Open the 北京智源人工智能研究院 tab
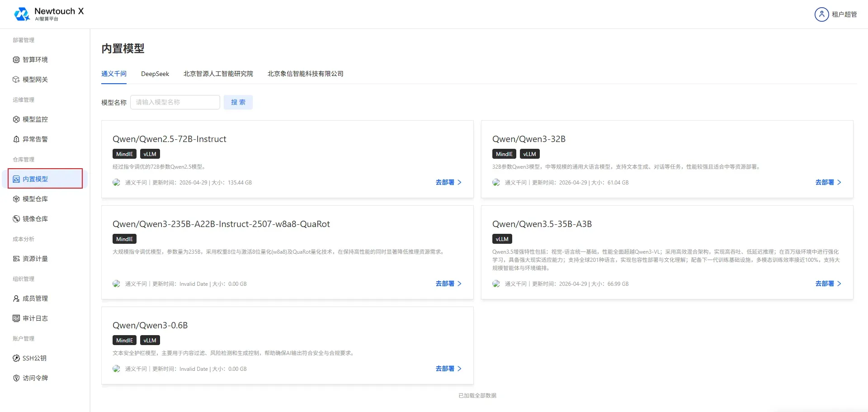Image resolution: width=868 pixels, height=412 pixels. click(x=218, y=74)
